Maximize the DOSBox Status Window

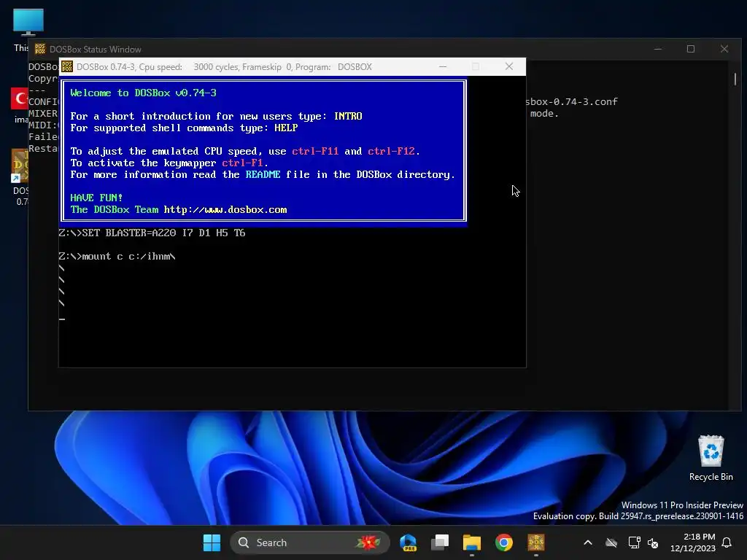(691, 49)
